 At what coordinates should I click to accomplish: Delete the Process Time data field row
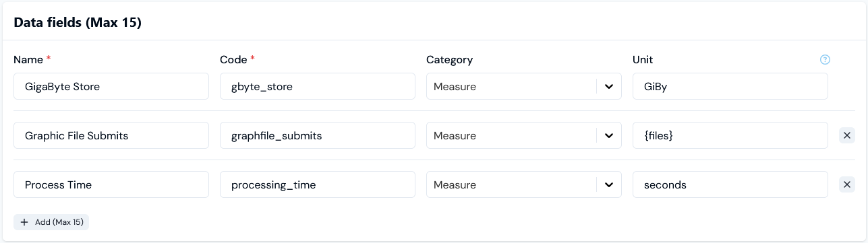click(847, 184)
